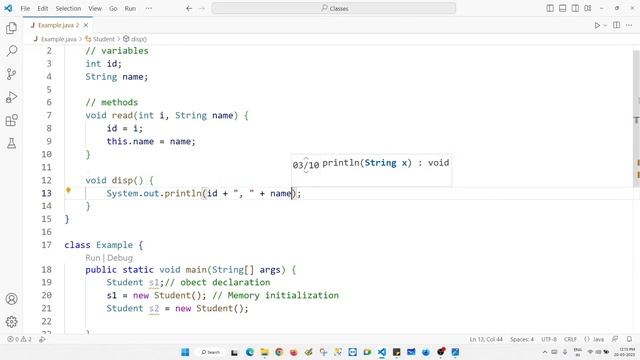Open Windows Start menu

click(x=185, y=352)
